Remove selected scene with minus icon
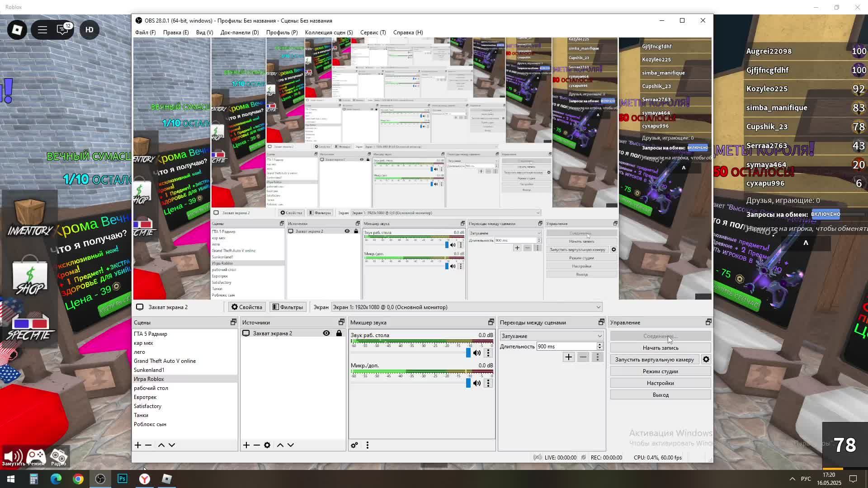The width and height of the screenshot is (868, 488). pos(148,445)
